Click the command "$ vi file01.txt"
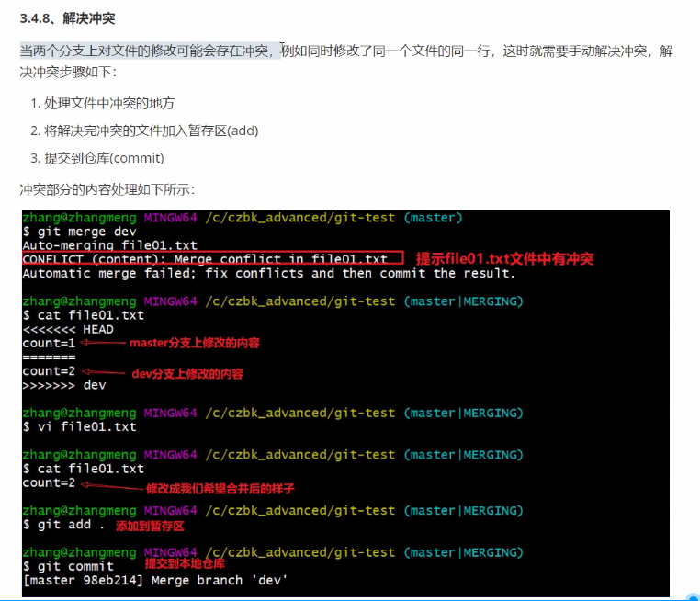This screenshot has height=601, width=700. 80,427
